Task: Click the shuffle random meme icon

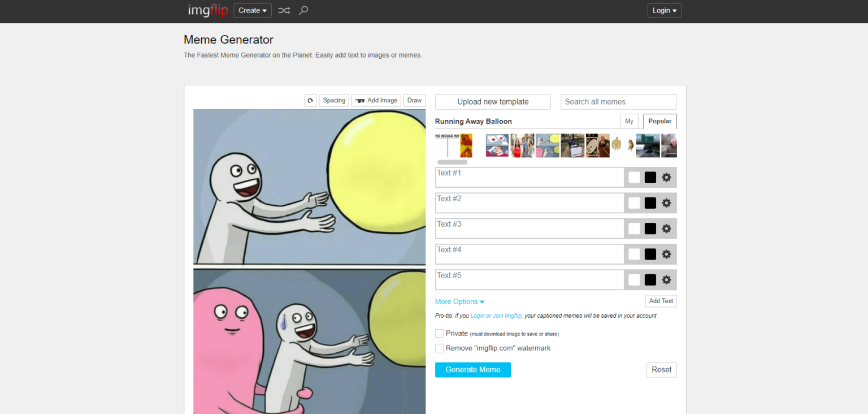Action: click(284, 10)
